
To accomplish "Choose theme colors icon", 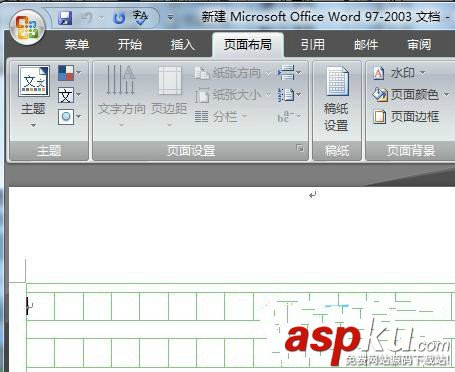I will [69, 73].
